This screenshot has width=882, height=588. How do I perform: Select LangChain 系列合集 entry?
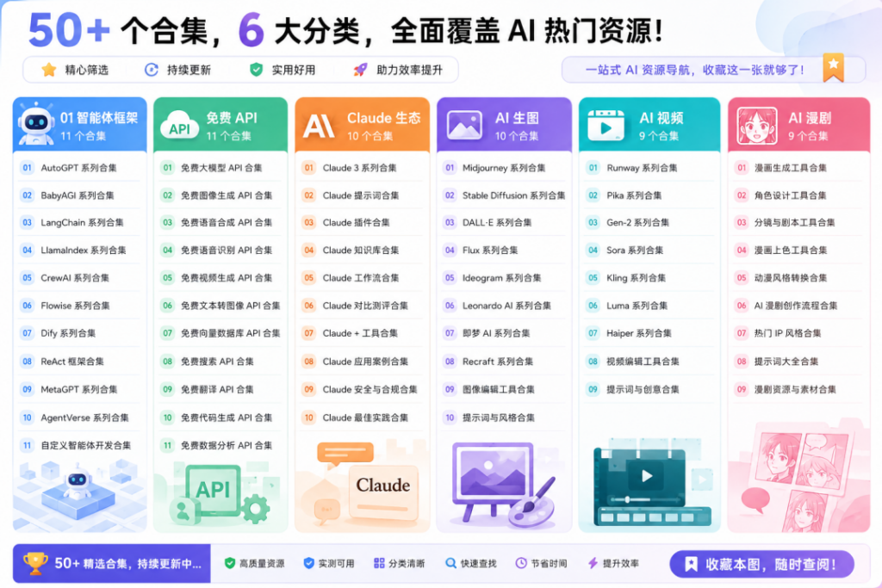[x=79, y=223]
